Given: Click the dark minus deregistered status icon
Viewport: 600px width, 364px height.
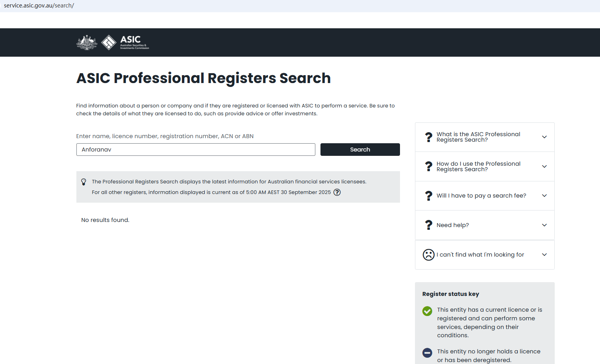Looking at the screenshot, I should click(x=427, y=353).
